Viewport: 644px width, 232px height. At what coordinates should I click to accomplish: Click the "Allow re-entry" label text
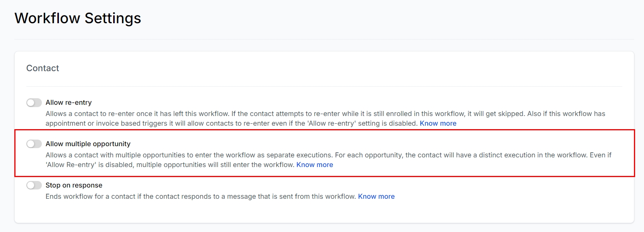(69, 102)
